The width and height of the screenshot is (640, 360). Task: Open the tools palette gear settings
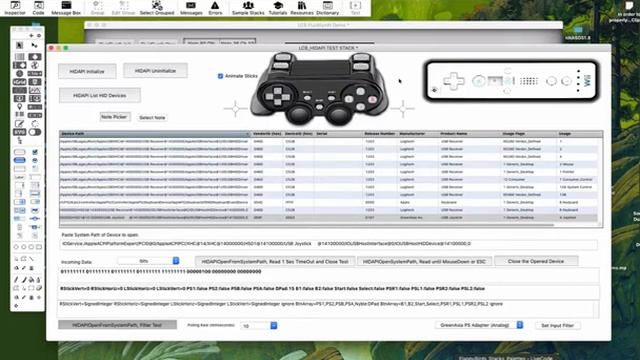(39, 36)
